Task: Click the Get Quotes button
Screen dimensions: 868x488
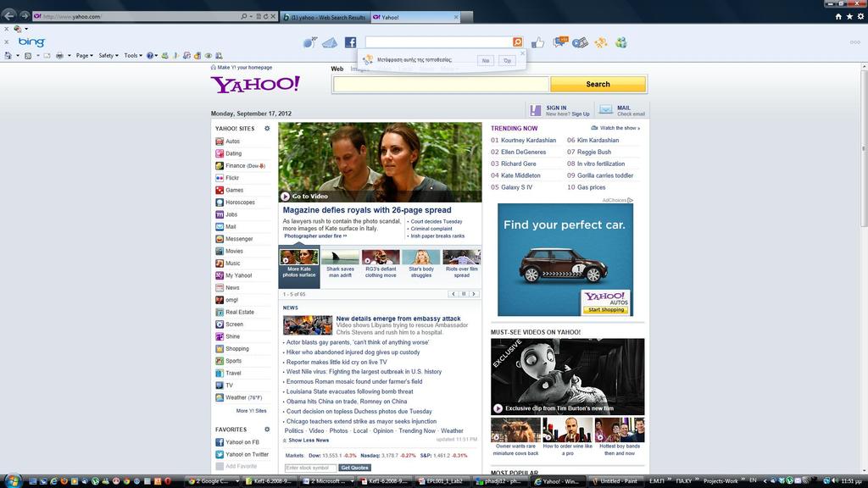Action: tap(354, 468)
